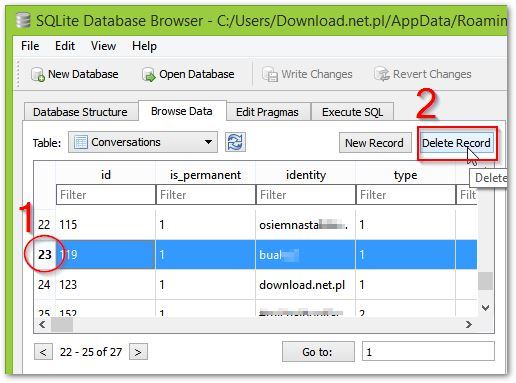Sort by the identity column header
The image size is (516, 383).
(x=306, y=175)
